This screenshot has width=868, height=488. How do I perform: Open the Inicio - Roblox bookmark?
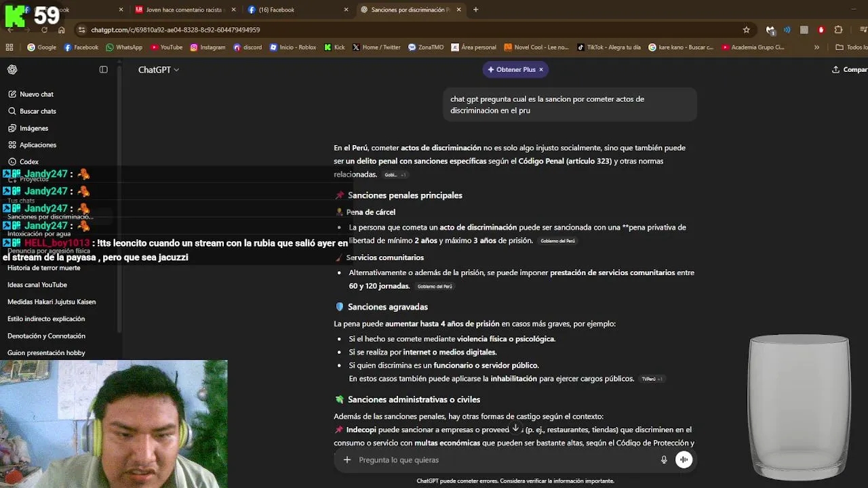pyautogui.click(x=293, y=47)
